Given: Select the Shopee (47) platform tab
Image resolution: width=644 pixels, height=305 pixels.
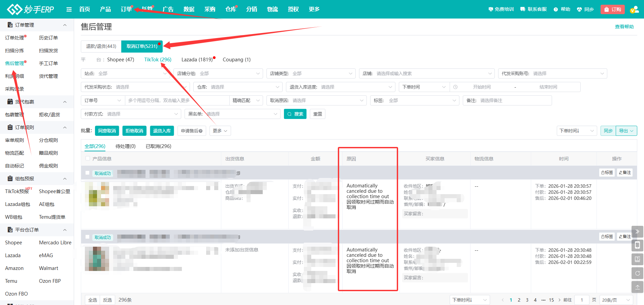Looking at the screenshot, I should (x=121, y=60).
